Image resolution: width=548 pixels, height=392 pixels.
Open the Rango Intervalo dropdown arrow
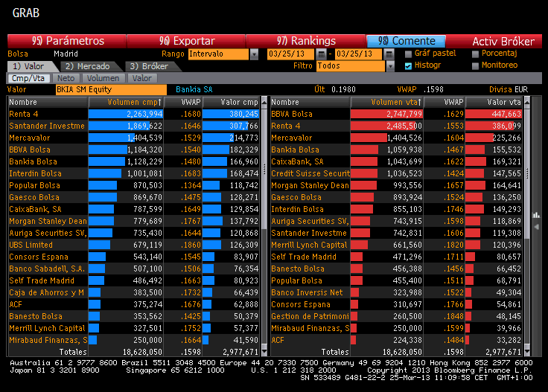(x=254, y=54)
